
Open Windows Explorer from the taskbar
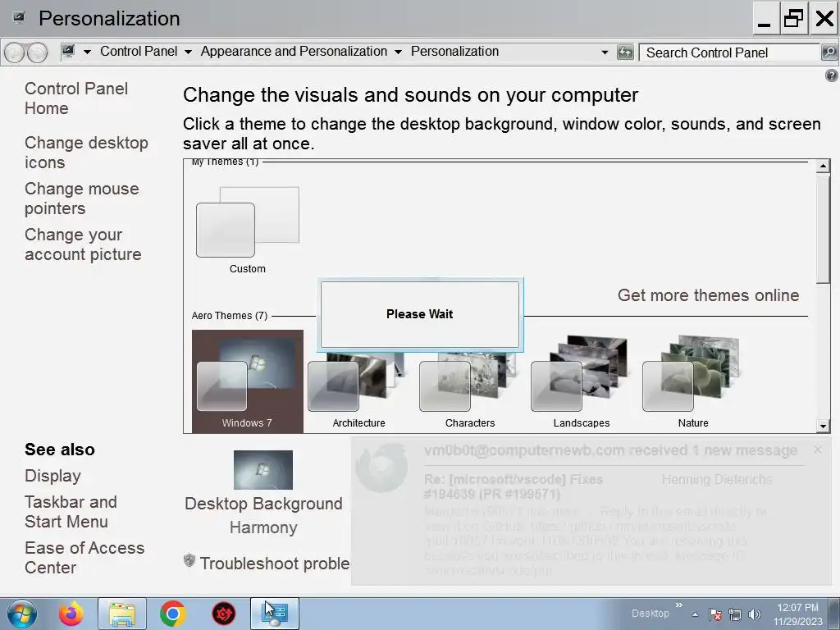pos(121,614)
